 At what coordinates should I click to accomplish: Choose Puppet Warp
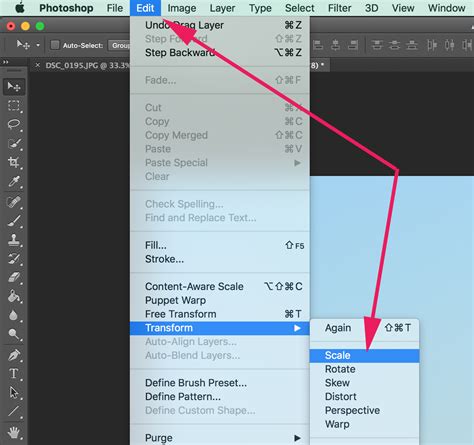(220, 300)
